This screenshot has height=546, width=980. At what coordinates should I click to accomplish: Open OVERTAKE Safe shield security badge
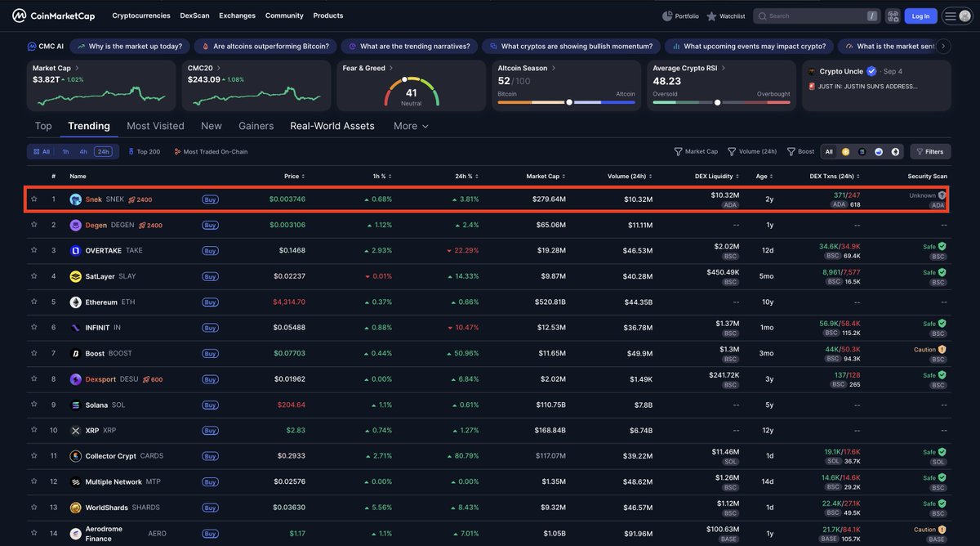click(x=942, y=246)
